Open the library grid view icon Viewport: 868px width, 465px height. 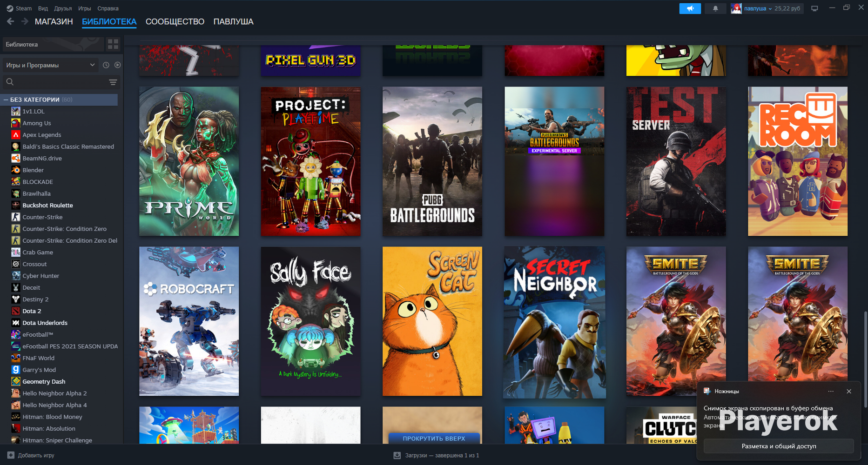click(x=113, y=44)
